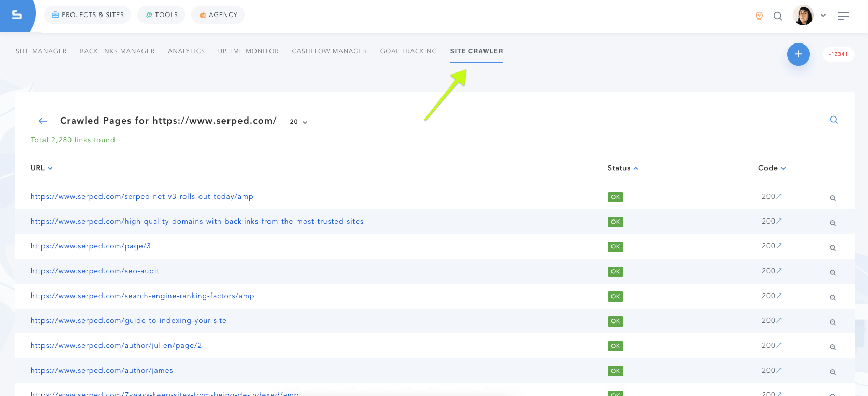Click 200 code link for page/3 row
The height and width of the screenshot is (396, 868).
click(772, 246)
